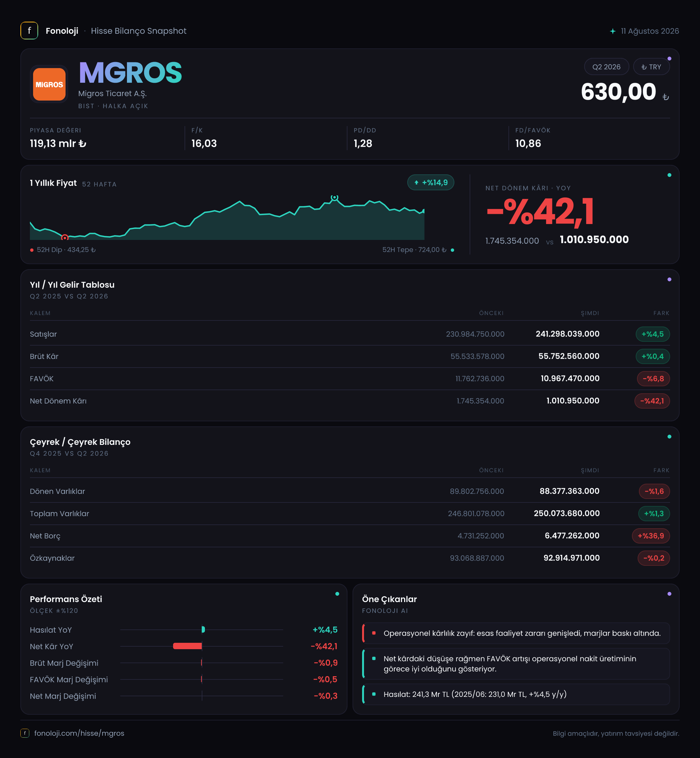Click the Net Borç +%36,9 badge
The image size is (700, 758).
651,536
